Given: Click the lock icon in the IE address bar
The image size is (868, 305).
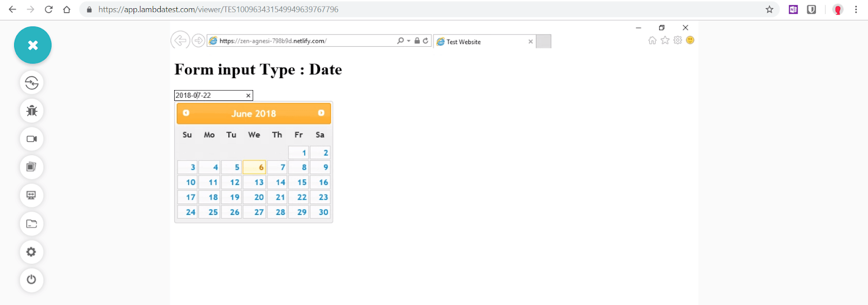Looking at the screenshot, I should point(417,41).
